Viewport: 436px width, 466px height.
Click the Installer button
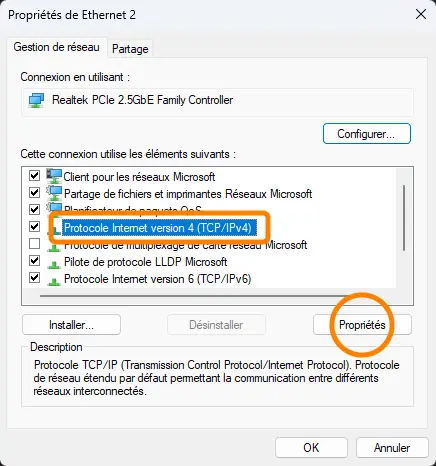pos(71,325)
